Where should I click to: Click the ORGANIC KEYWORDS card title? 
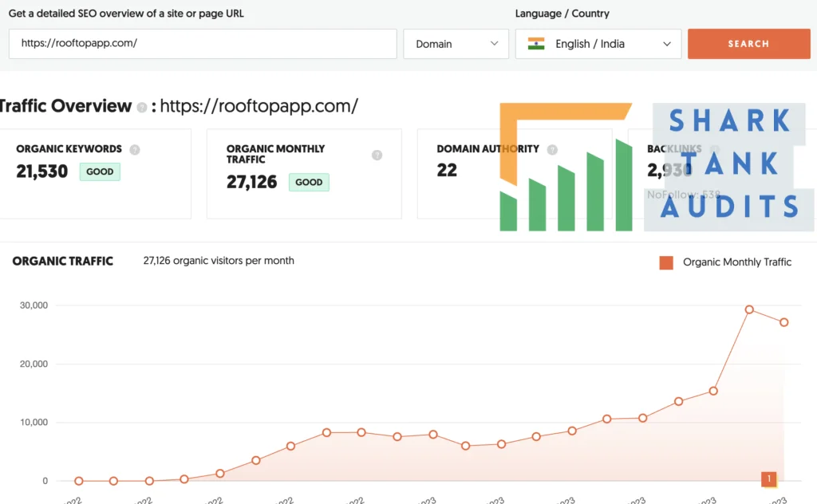tap(69, 149)
